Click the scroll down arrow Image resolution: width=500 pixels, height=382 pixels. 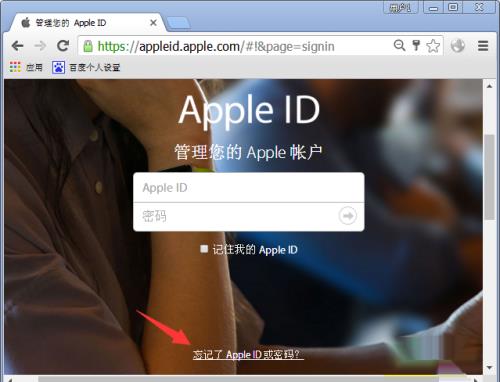click(x=489, y=368)
